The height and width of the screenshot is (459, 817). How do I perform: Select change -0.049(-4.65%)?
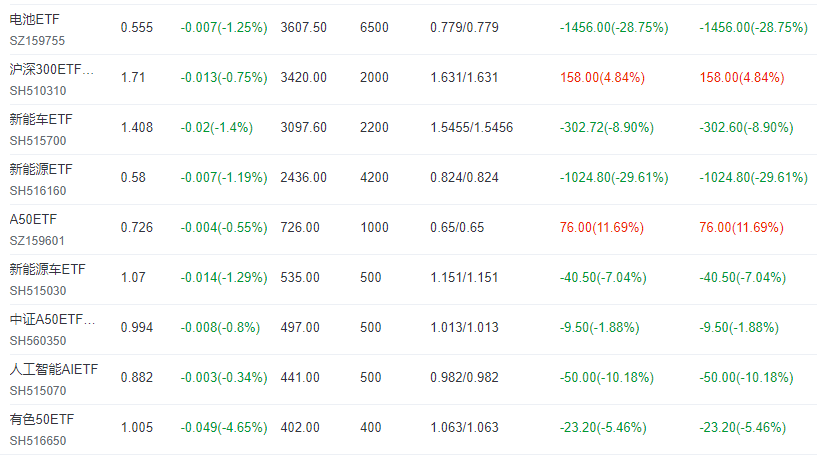coord(224,428)
